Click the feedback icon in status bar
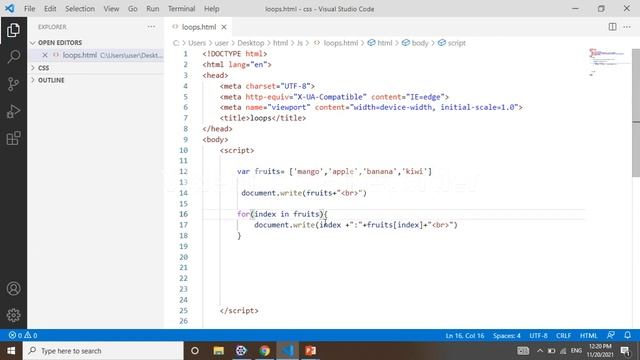 (x=611, y=335)
